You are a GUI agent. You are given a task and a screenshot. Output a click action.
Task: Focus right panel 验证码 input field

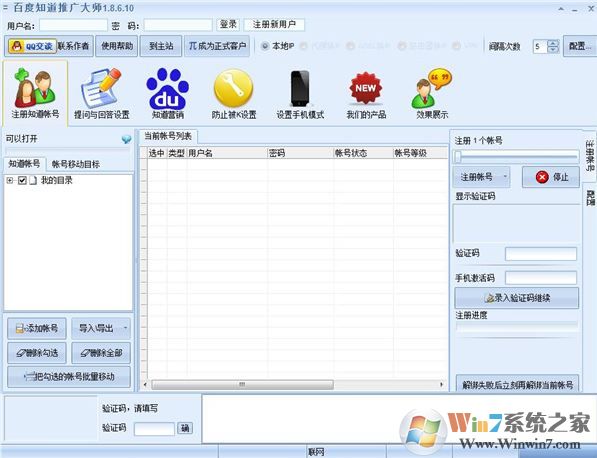click(x=541, y=254)
